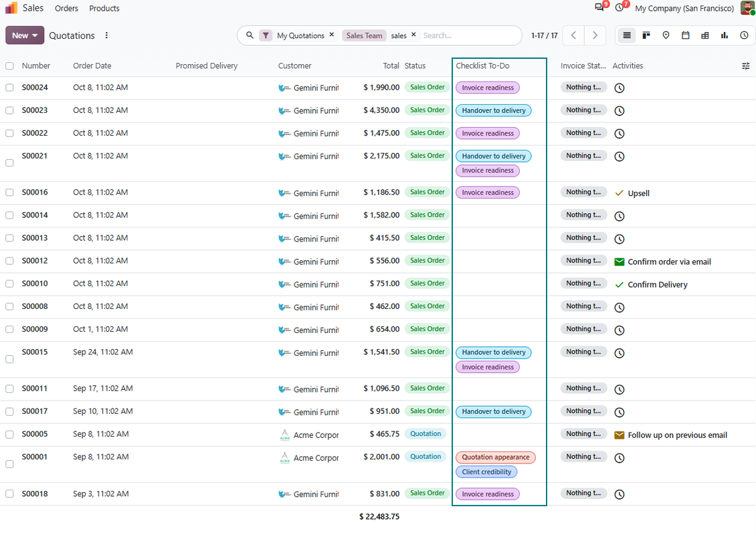
Task: Focus the Search input field
Action: point(469,35)
